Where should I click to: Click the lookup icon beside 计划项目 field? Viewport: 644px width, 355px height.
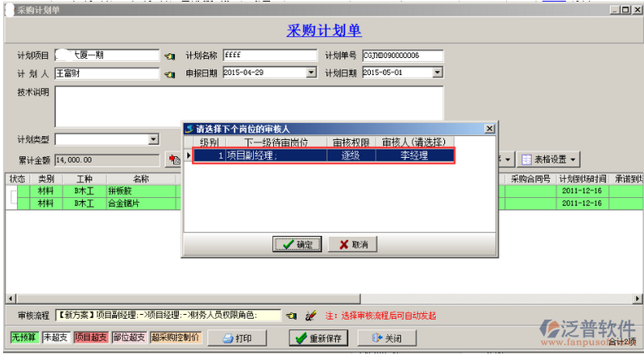pyautogui.click(x=169, y=56)
